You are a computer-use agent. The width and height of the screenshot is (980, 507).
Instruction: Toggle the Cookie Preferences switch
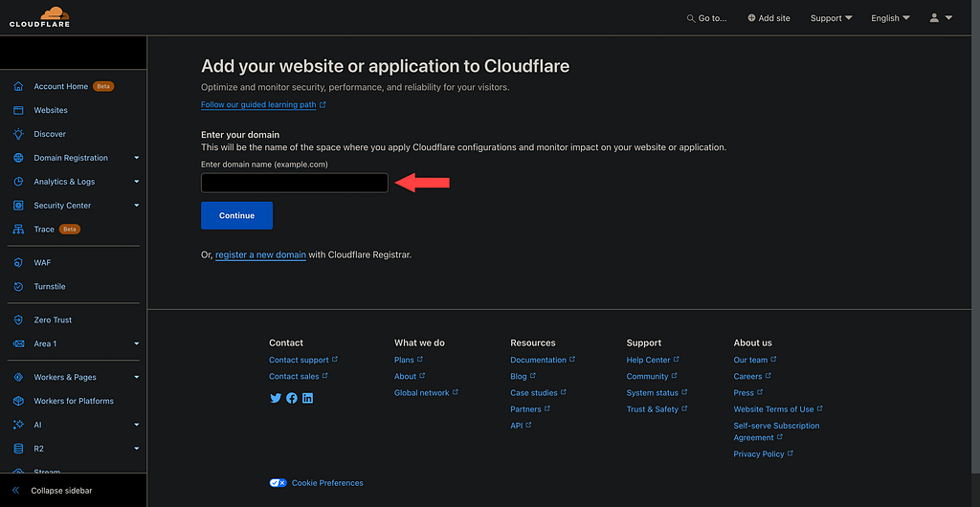278,483
